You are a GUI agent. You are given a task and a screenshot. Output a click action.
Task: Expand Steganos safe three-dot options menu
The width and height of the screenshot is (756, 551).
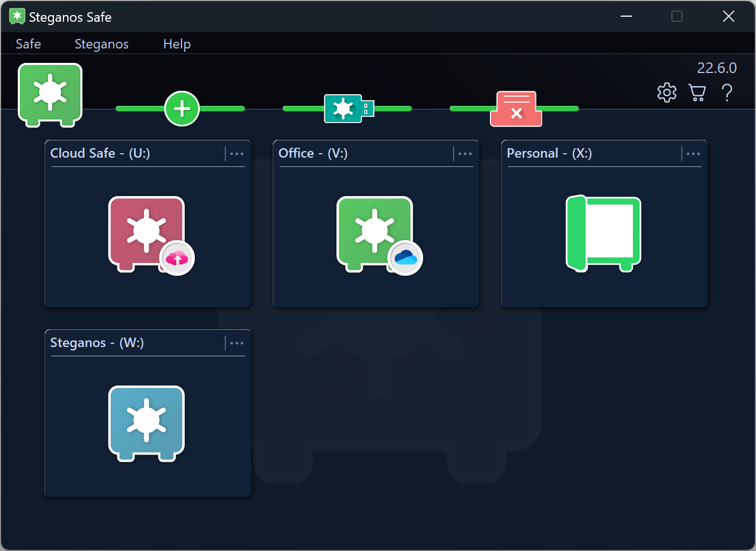[237, 343]
